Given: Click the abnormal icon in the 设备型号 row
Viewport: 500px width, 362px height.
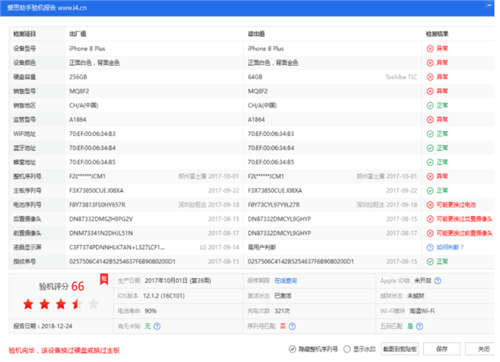Looking at the screenshot, I should point(430,49).
